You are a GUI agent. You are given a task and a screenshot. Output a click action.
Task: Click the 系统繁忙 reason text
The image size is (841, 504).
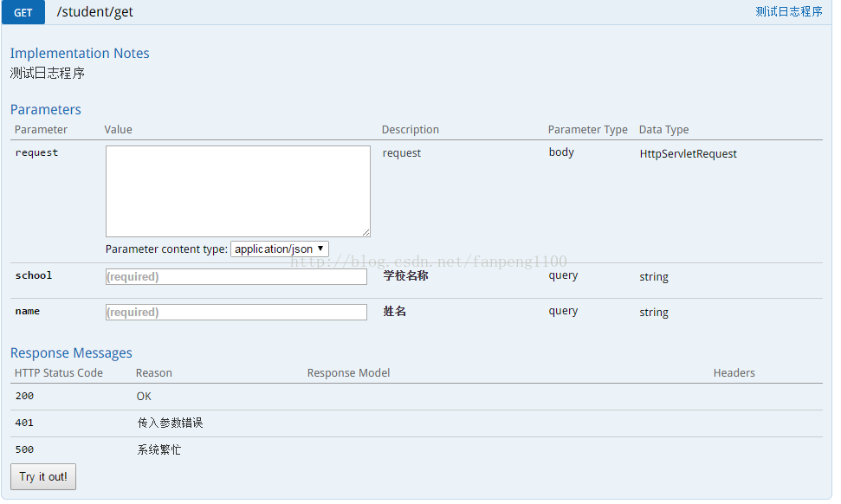coord(158,449)
